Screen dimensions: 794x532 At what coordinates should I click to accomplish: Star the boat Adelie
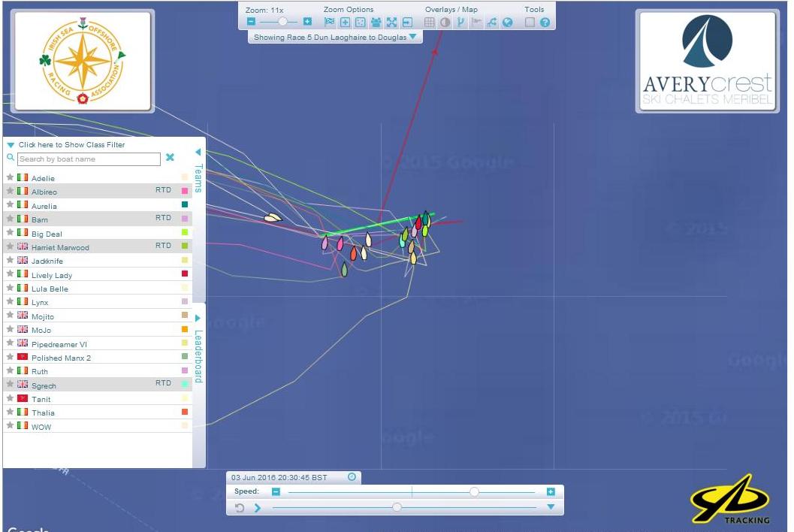coord(10,177)
